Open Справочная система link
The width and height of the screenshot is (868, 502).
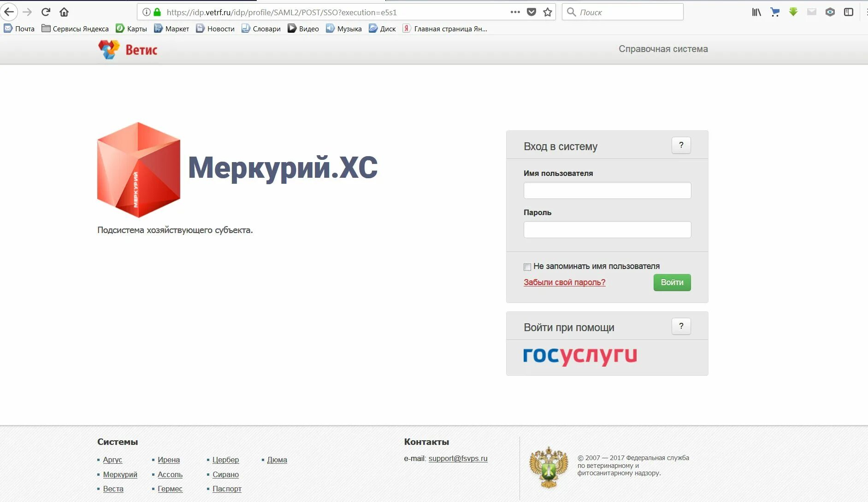coord(663,49)
